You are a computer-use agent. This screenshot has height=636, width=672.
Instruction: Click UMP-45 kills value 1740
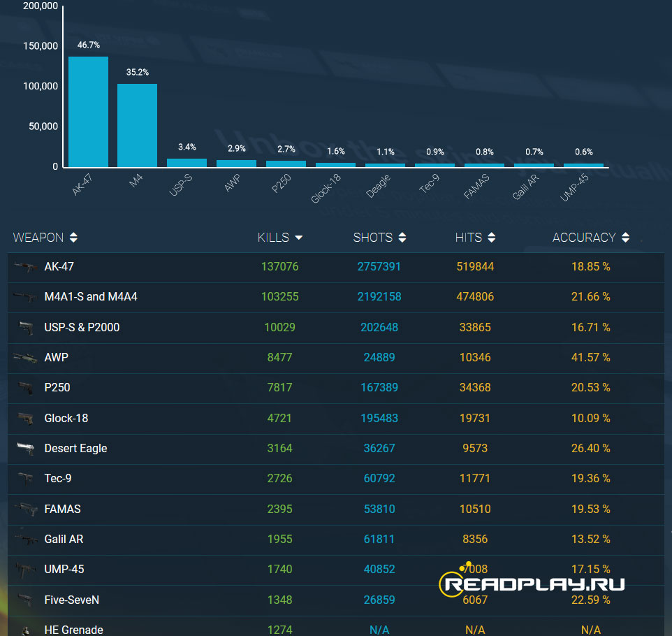280,570
